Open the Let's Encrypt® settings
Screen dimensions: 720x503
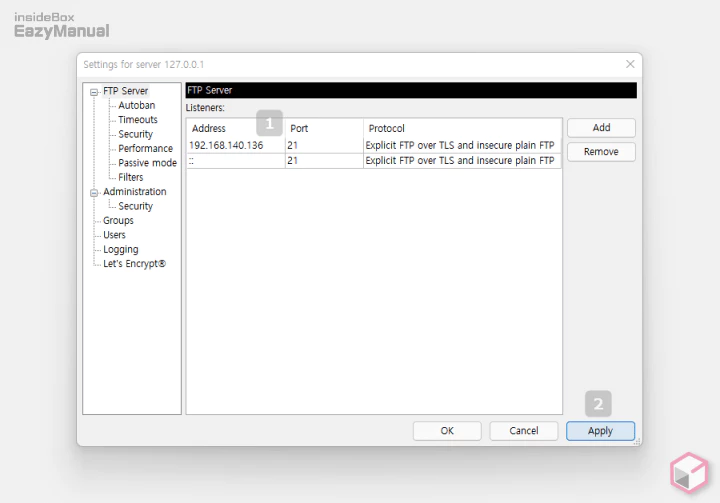click(x=134, y=264)
